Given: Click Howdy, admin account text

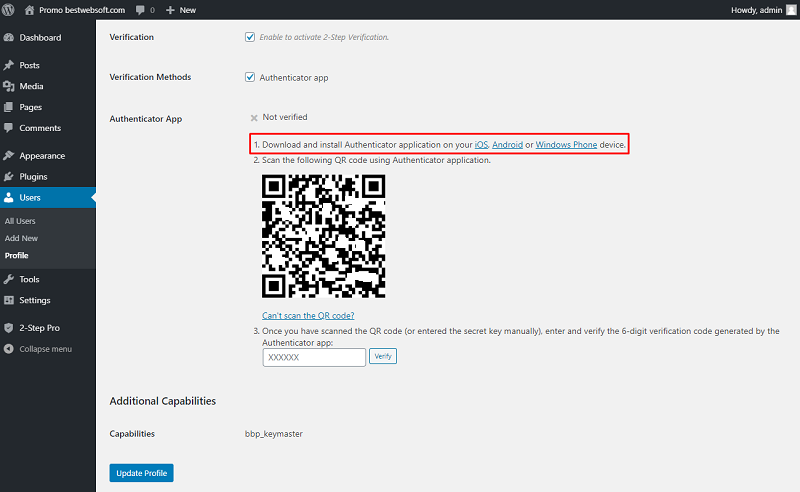Looking at the screenshot, I should tap(756, 10).
